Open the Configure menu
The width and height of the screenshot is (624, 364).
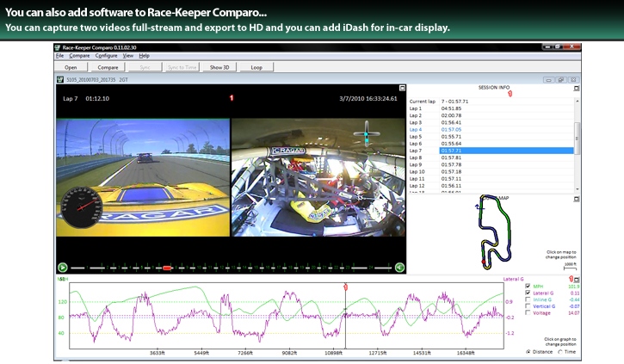tap(107, 55)
